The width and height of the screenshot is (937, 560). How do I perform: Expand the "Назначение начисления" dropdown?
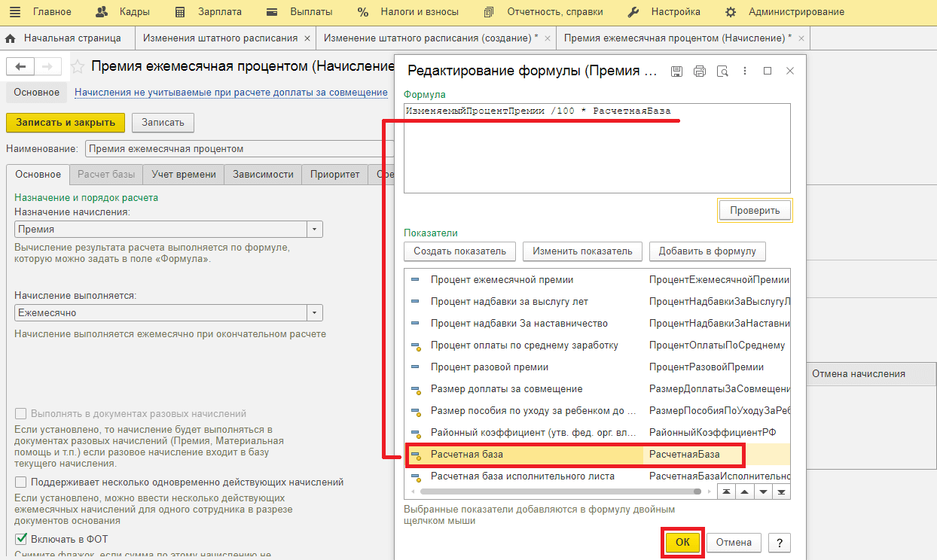[x=315, y=230]
